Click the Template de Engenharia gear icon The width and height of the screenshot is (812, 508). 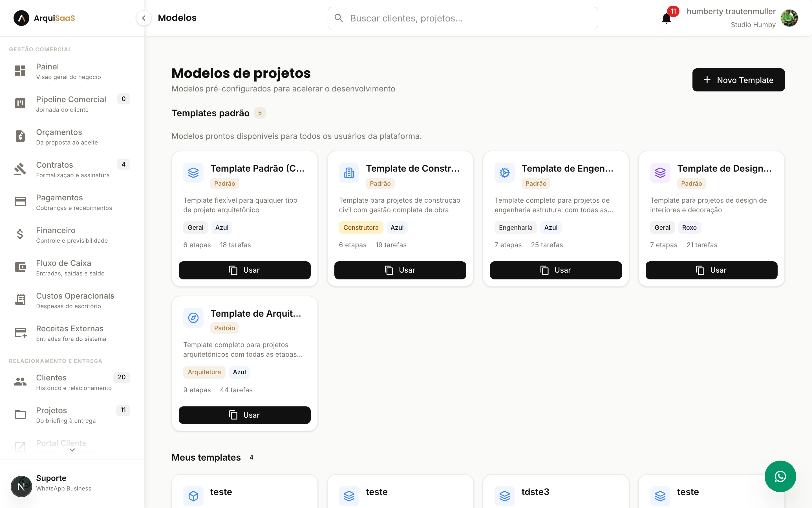coord(504,173)
